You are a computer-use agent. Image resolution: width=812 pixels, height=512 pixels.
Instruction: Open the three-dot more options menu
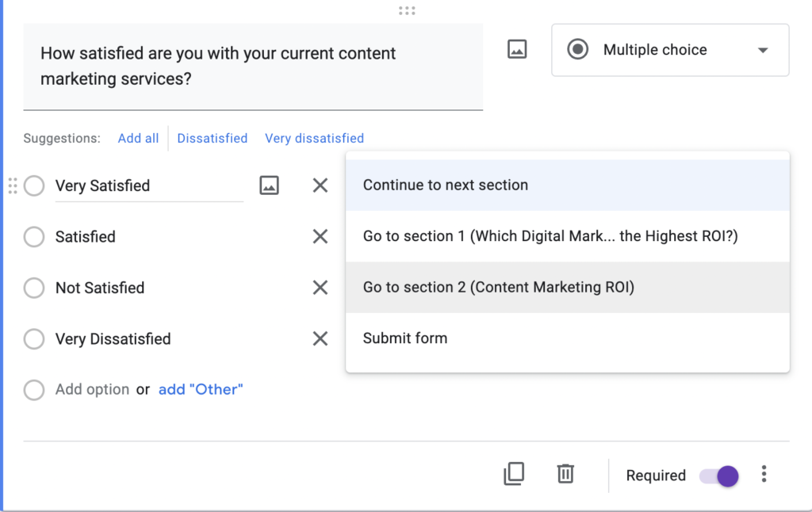click(764, 474)
